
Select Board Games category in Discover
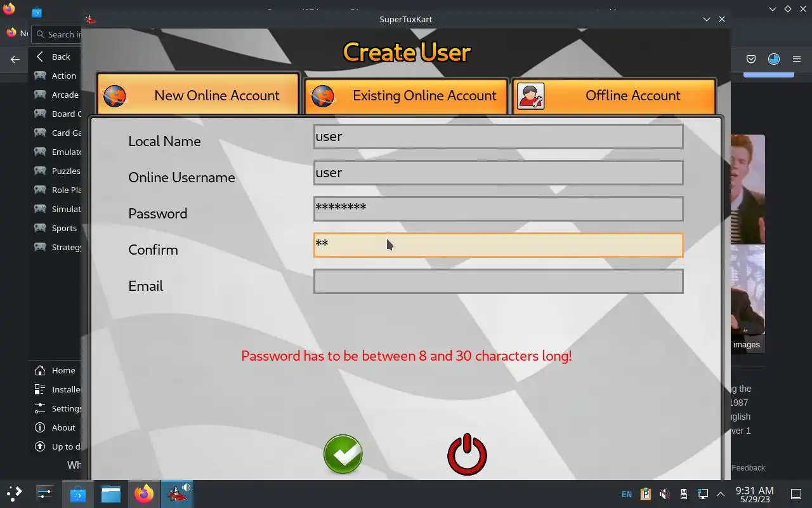(x=56, y=114)
